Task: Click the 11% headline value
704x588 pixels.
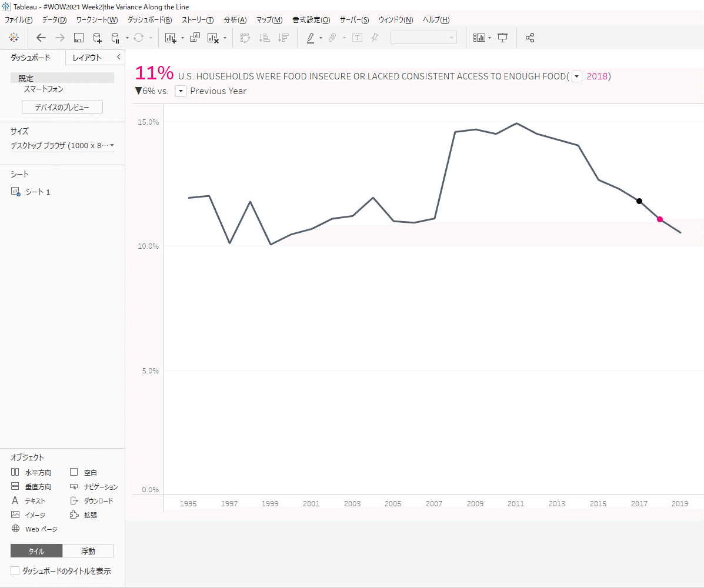Action: point(154,73)
